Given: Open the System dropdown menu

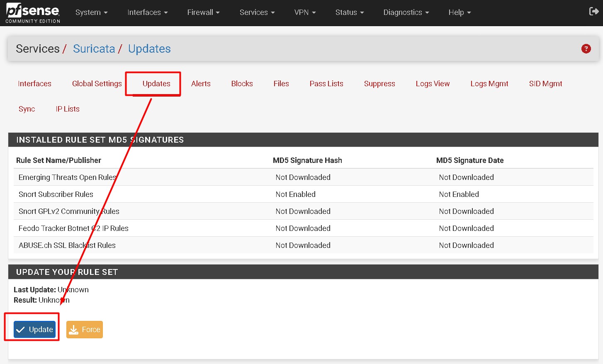Looking at the screenshot, I should coord(91,12).
